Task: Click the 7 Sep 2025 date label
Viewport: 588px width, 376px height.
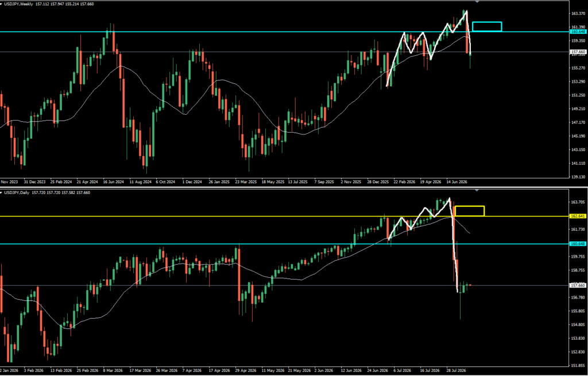Action: (324, 182)
